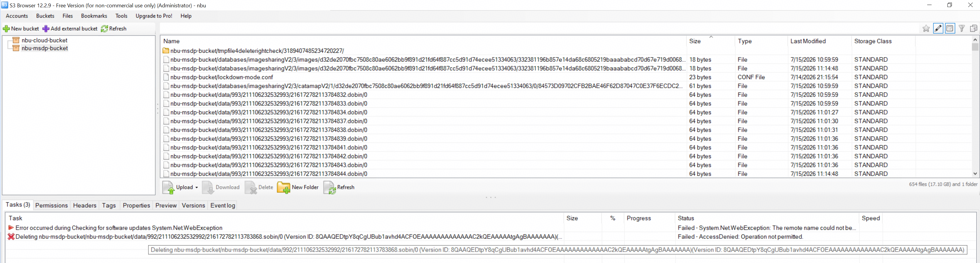Click the Delete button
Image resolution: width=980 pixels, height=263 pixels.
pos(259,187)
